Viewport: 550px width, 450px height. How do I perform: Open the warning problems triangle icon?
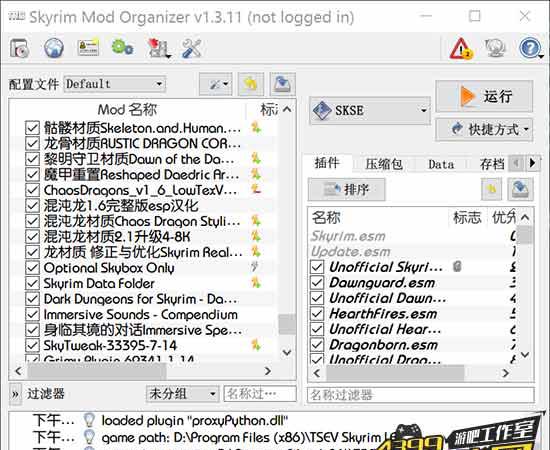click(x=461, y=48)
